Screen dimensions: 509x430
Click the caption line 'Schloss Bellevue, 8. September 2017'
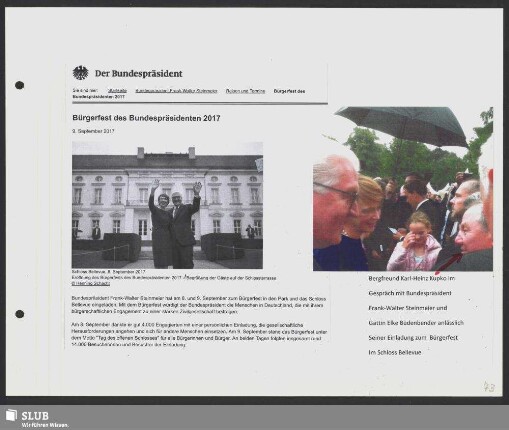[x=109, y=272]
